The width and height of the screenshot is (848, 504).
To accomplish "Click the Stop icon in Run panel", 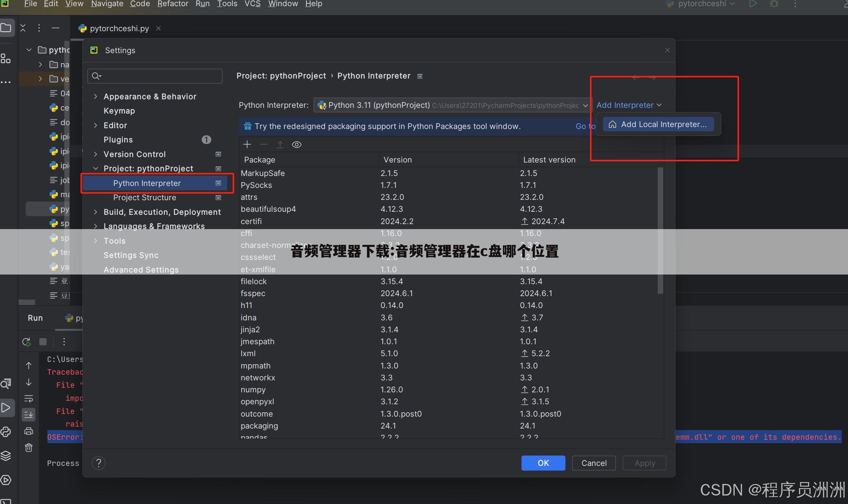I will [x=43, y=342].
